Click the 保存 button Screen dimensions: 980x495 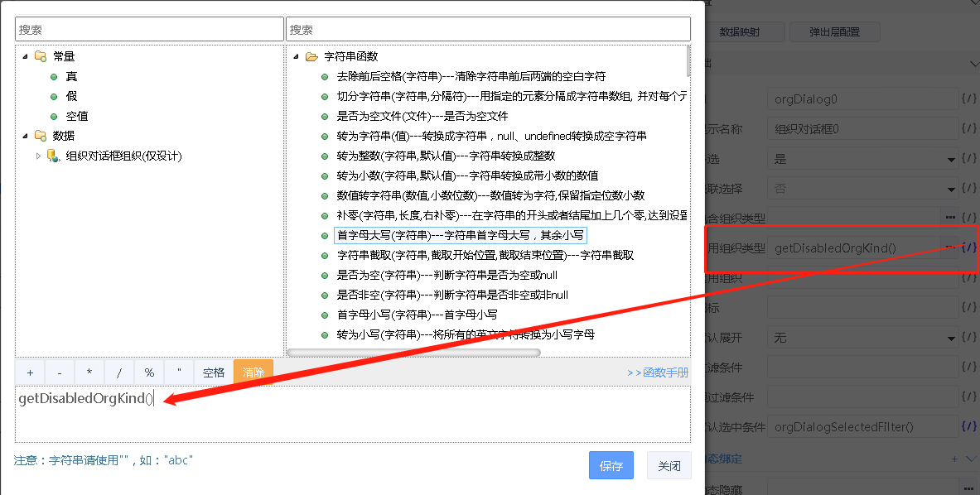point(611,466)
